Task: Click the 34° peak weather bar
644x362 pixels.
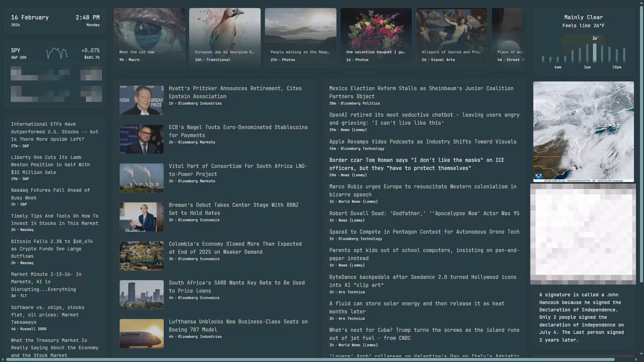Action: pyautogui.click(x=595, y=53)
